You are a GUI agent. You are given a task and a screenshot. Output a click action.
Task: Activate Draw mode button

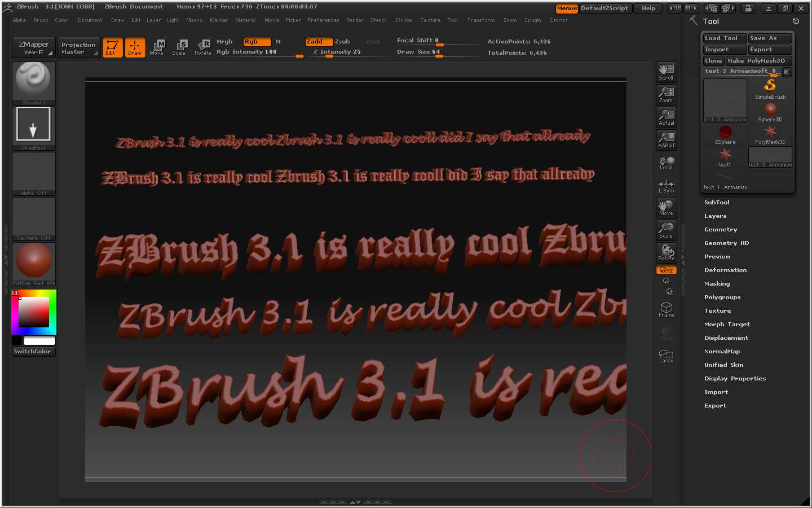[x=135, y=47]
